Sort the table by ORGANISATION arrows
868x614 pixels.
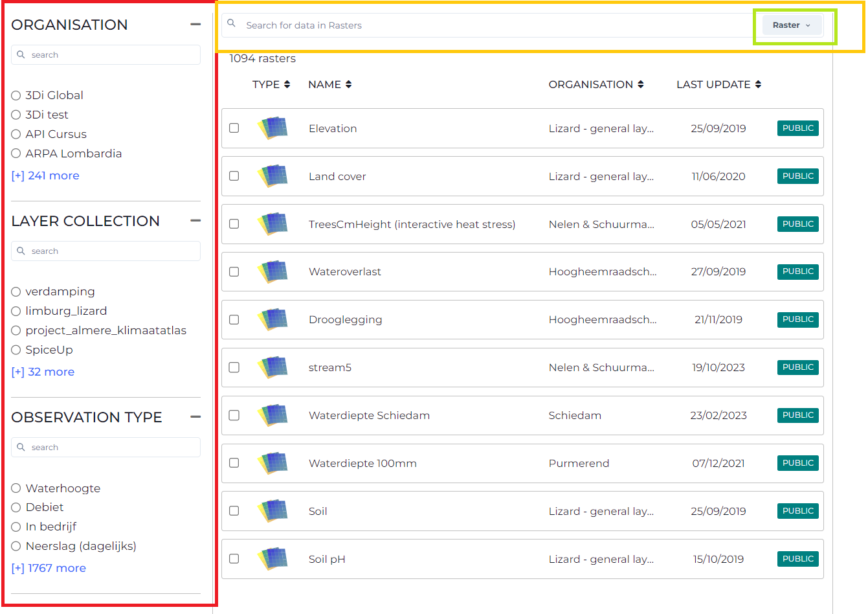click(x=641, y=84)
